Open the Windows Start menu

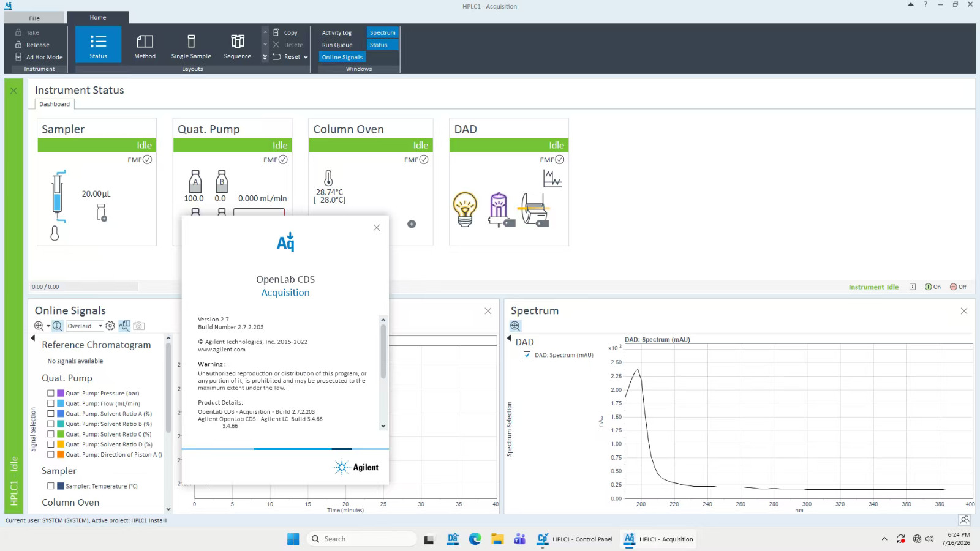pos(293,539)
